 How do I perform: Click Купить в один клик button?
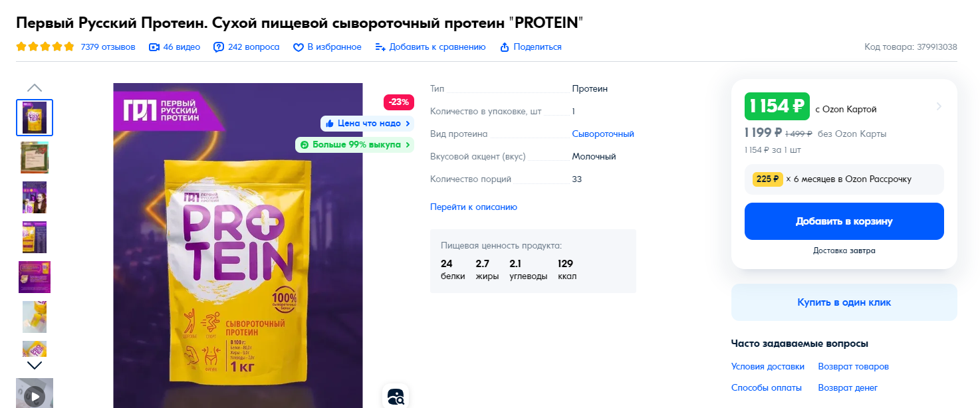(x=844, y=302)
